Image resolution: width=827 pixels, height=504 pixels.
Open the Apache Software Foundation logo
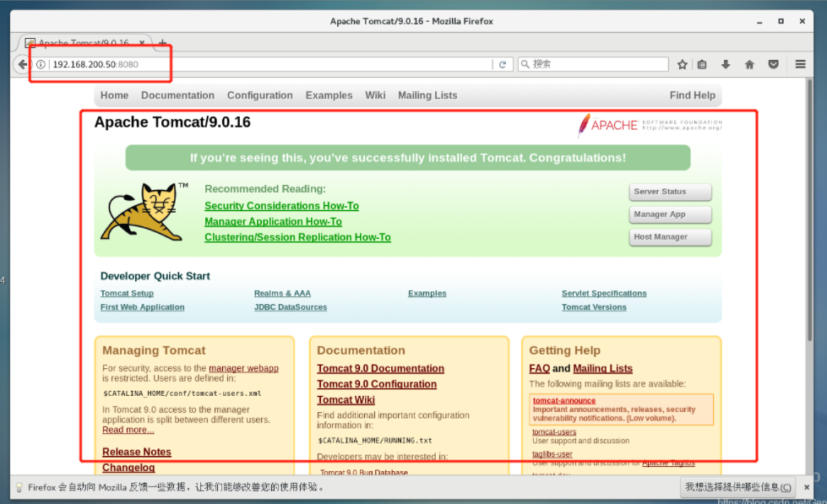(x=650, y=126)
